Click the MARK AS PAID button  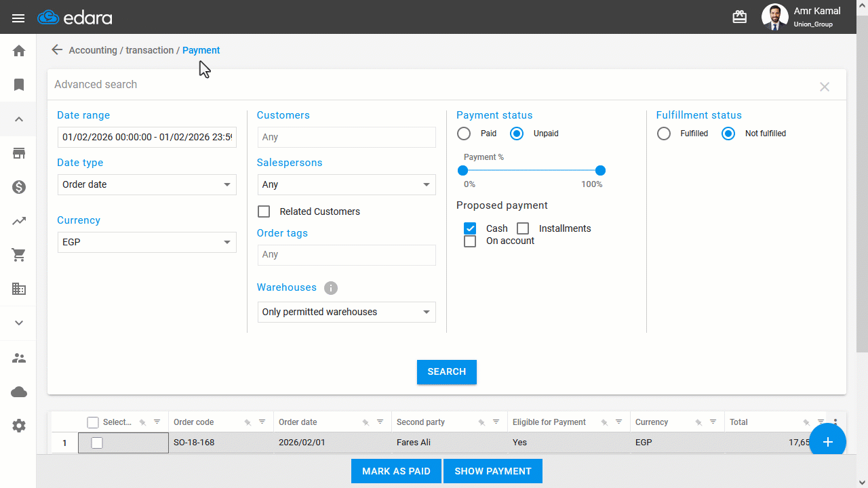click(396, 471)
